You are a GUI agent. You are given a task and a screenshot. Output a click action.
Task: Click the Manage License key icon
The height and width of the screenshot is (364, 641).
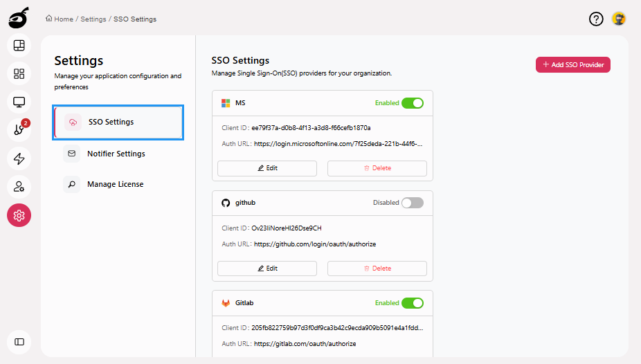71,184
